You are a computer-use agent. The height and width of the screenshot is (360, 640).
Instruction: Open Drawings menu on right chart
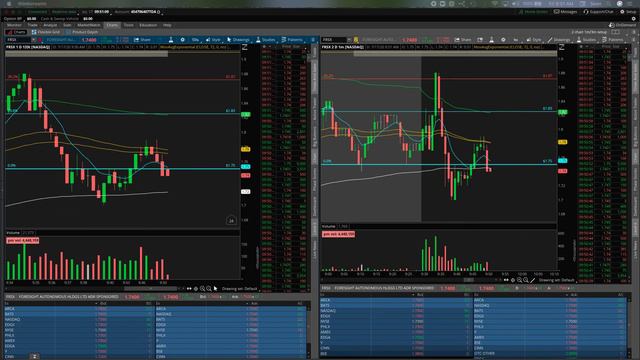[x=559, y=40]
